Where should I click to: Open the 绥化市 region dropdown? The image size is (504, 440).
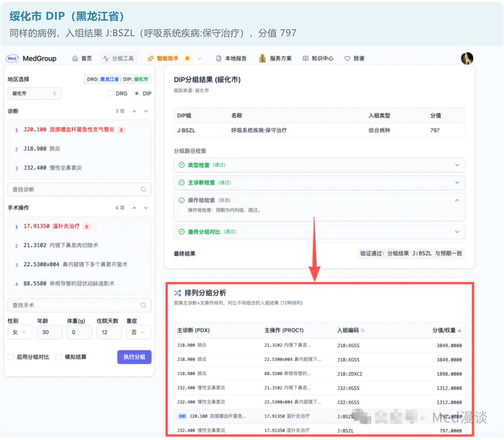[35, 94]
